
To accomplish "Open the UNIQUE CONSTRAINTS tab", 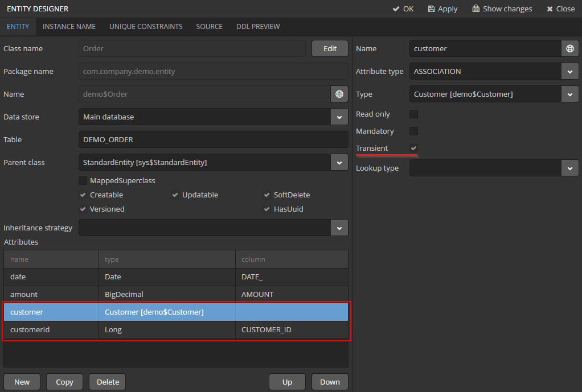I will point(146,27).
